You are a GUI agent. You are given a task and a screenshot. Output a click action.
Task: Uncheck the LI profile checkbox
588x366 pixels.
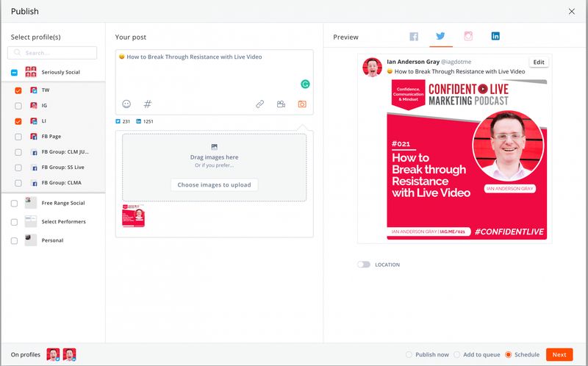pos(18,121)
